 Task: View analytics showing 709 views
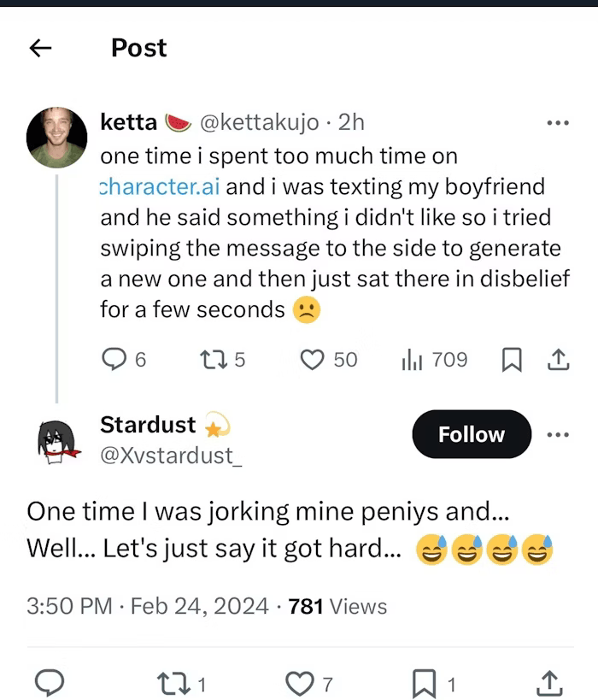(413, 360)
